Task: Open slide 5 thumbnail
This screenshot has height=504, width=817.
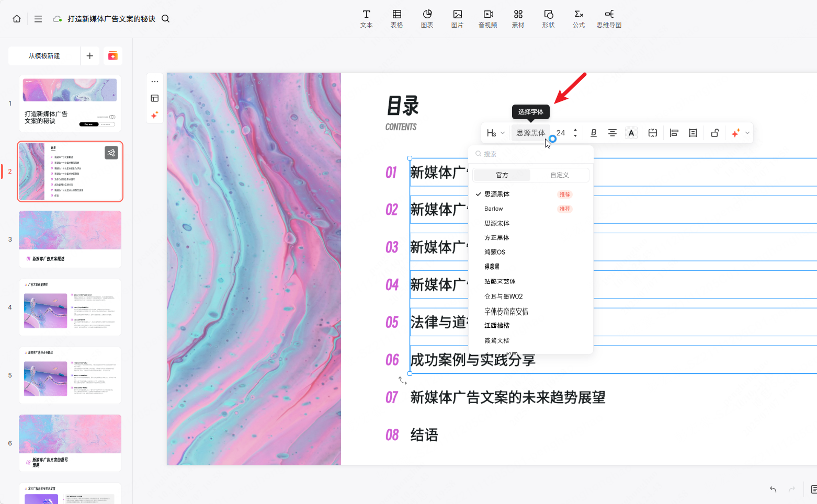Action: click(x=70, y=375)
